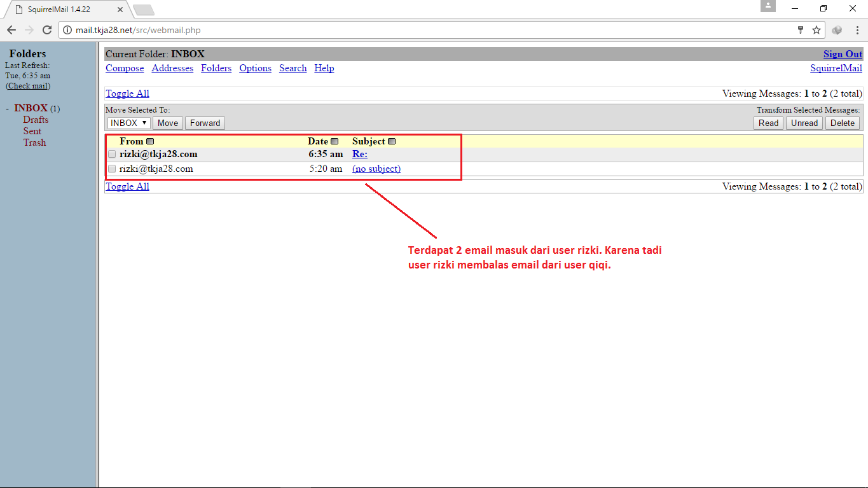The image size is (868, 488).
Task: Open Folders in the top menu
Action: pyautogui.click(x=216, y=68)
